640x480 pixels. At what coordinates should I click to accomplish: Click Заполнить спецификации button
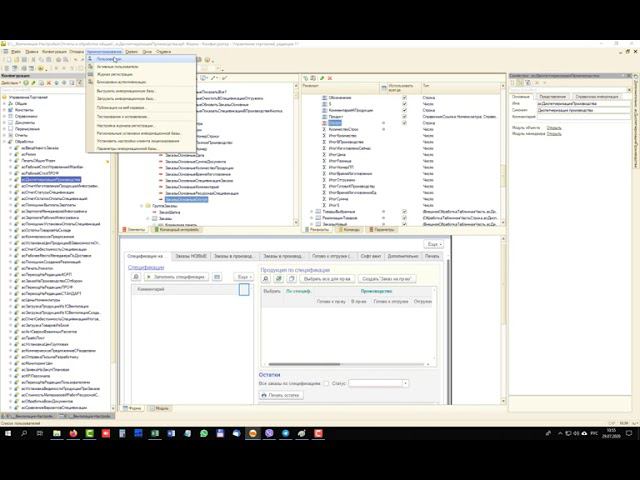(x=176, y=277)
